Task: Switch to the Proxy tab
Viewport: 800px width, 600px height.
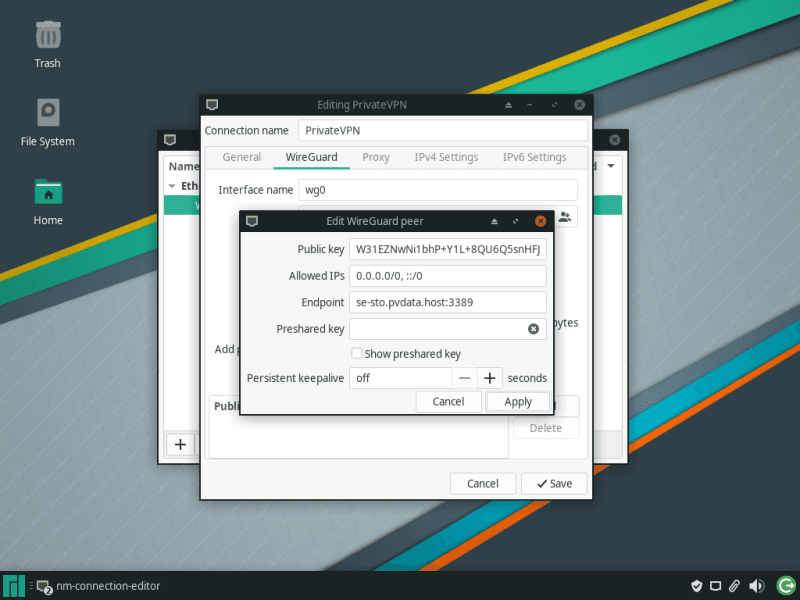Action: pos(376,157)
